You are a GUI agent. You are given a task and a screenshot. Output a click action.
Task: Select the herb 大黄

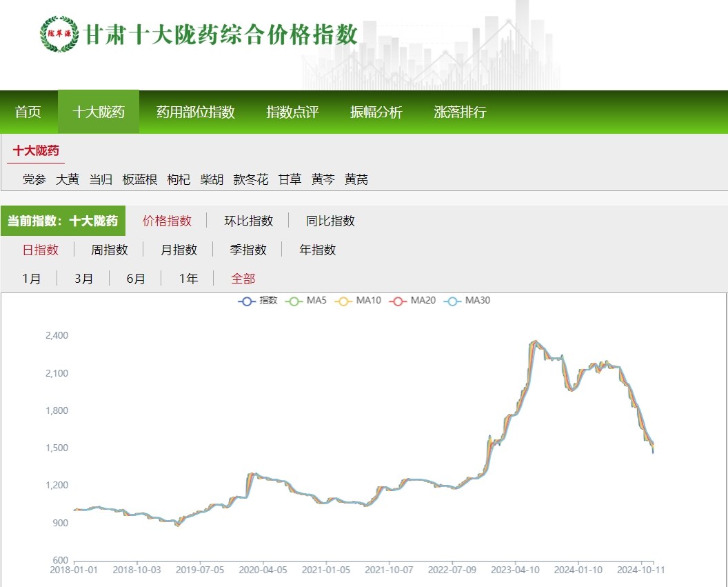68,179
